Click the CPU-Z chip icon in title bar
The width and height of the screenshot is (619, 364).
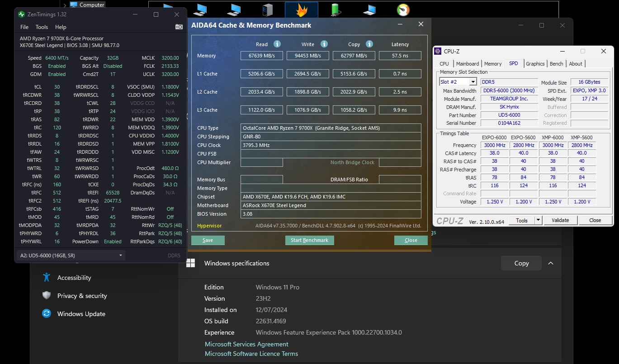pos(438,52)
